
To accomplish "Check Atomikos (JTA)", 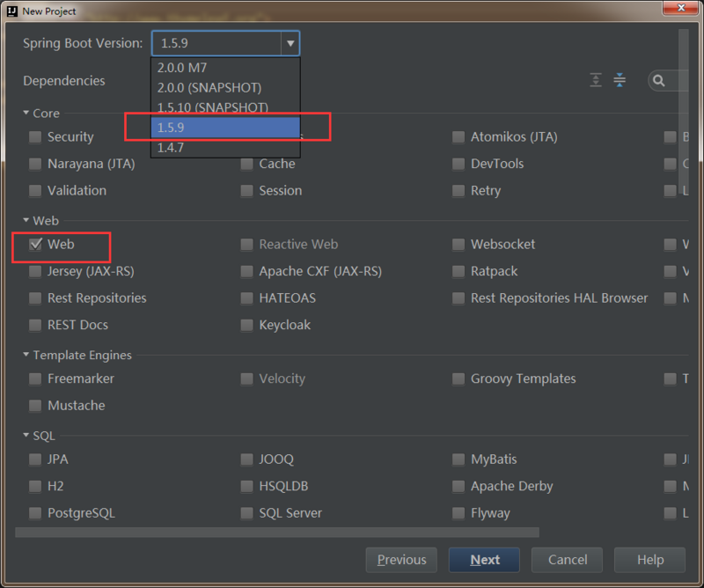I will 458,137.
